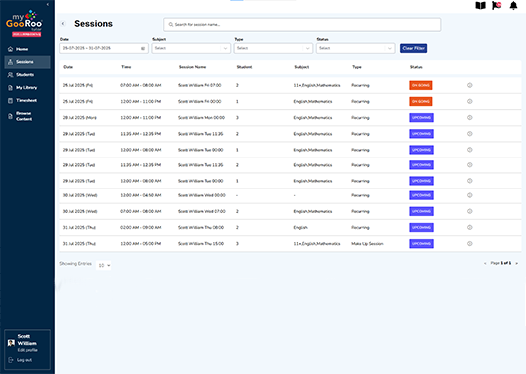The height and width of the screenshot is (374, 526).
Task: Click UPCOMING badge for Thu 15:00 session
Action: tap(421, 244)
